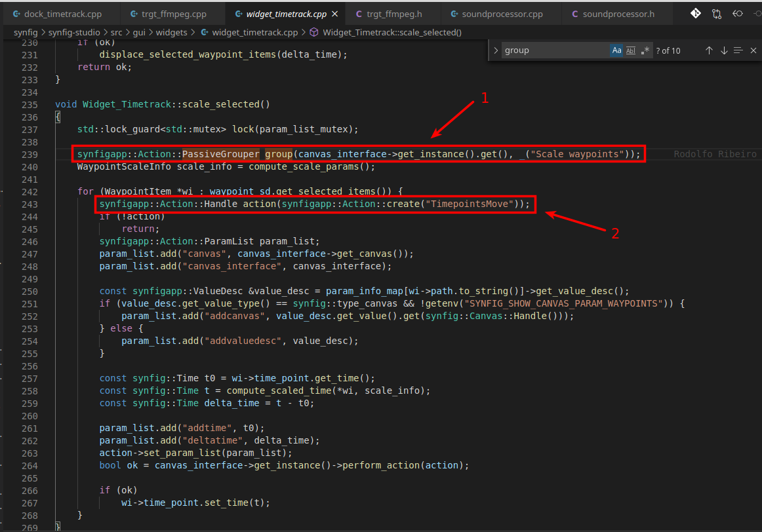762x532 pixels.
Task: Click line number 251 in the gutter
Action: click(x=30, y=304)
